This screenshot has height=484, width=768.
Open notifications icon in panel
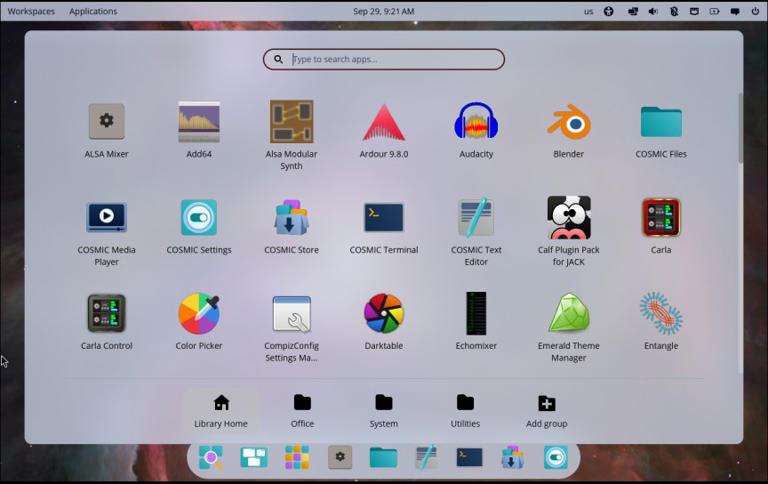pos(735,11)
